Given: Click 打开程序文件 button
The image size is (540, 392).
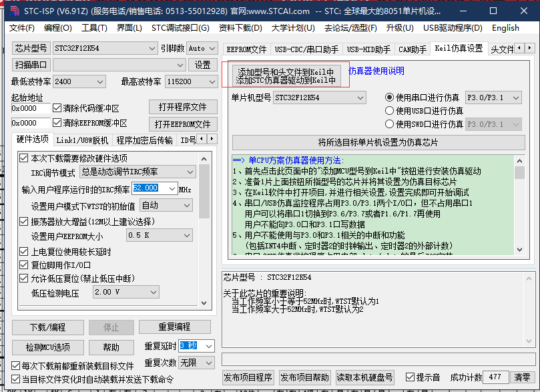Looking at the screenshot, I should pos(183,107).
